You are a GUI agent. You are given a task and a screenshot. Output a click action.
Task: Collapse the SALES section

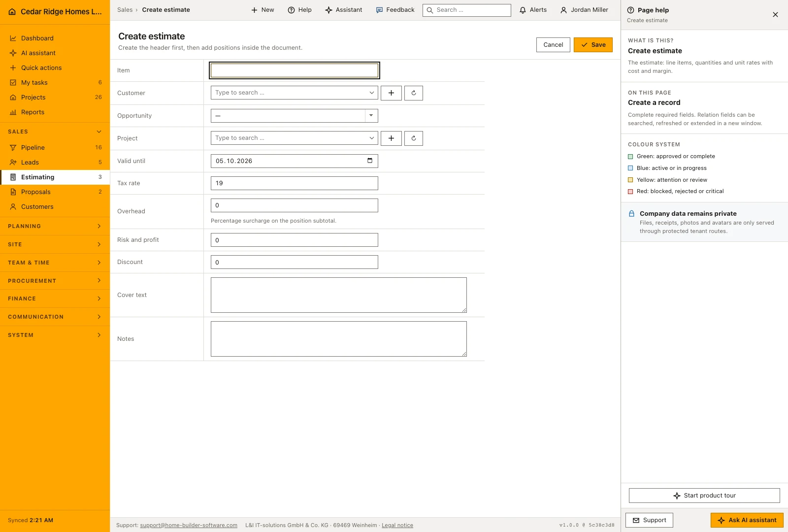pos(55,132)
